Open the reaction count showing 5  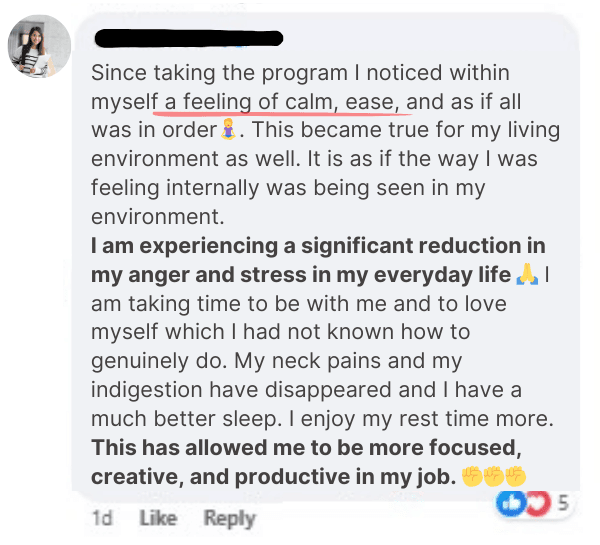pos(562,504)
